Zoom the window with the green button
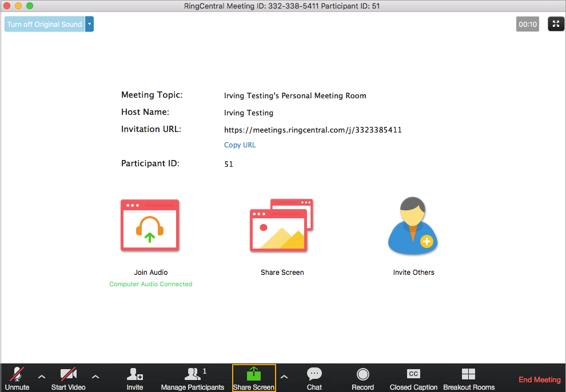Screen dimensions: 566x392 pos(30,6)
